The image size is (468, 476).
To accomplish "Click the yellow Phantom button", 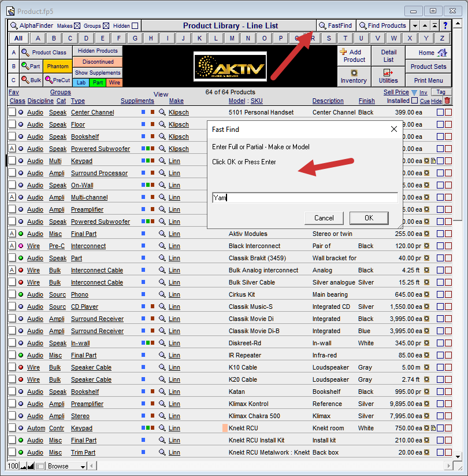I will [x=58, y=66].
